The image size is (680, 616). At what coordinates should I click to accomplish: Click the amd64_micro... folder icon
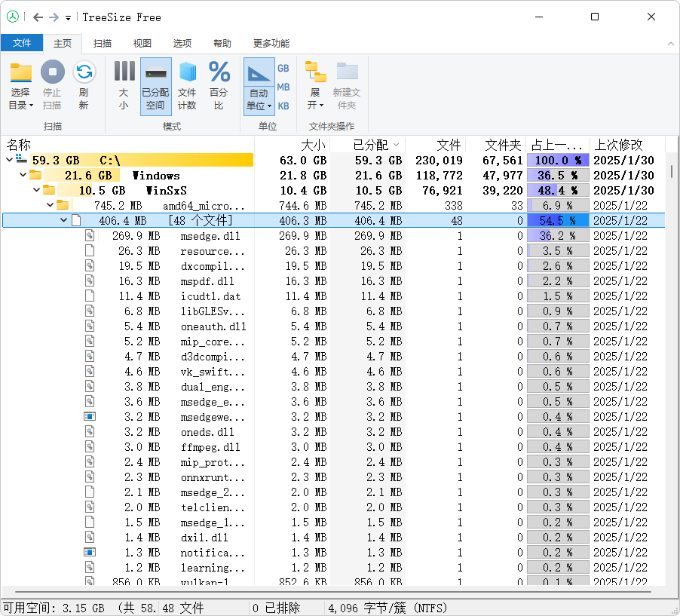(x=63, y=205)
